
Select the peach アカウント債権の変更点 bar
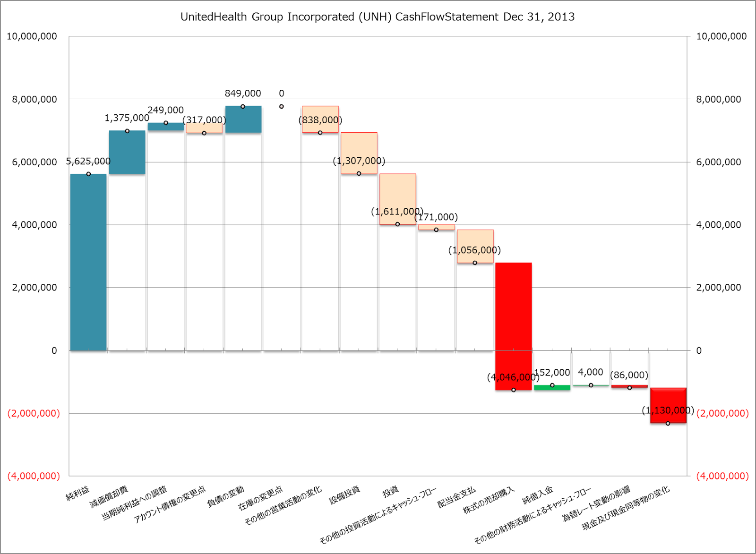point(204,128)
